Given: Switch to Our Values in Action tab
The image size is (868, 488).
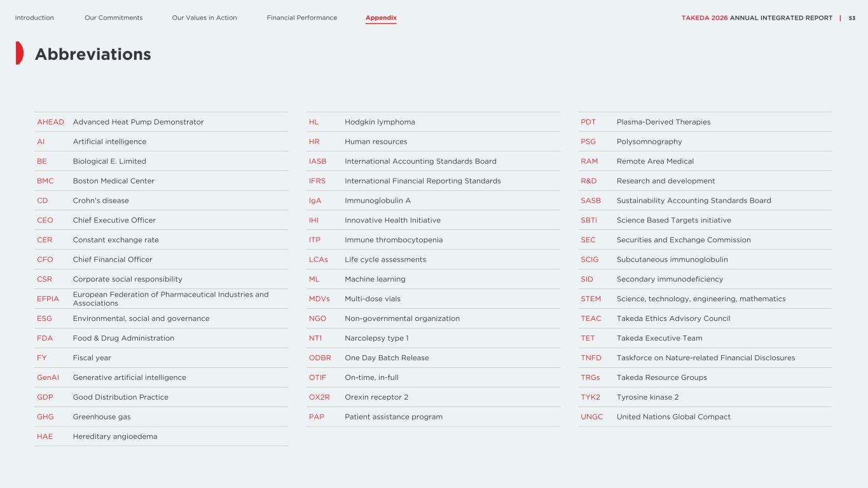Looking at the screenshot, I should pos(204,18).
